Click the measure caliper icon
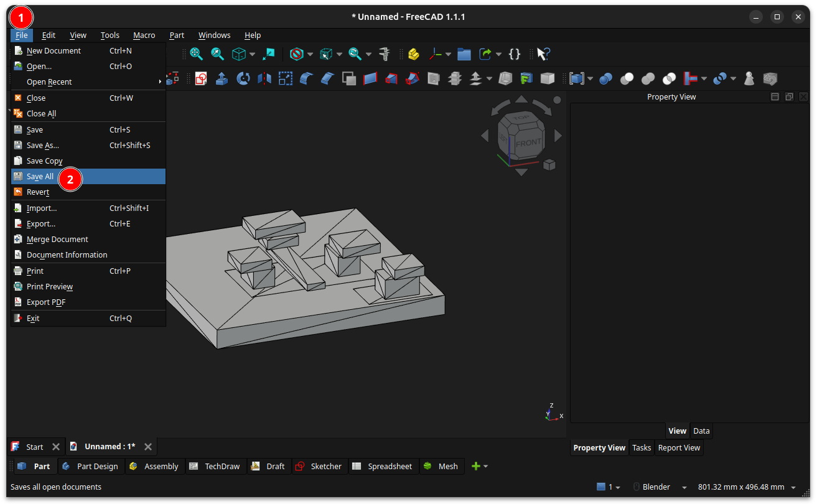Image resolution: width=817 pixels, height=504 pixels. (x=385, y=54)
